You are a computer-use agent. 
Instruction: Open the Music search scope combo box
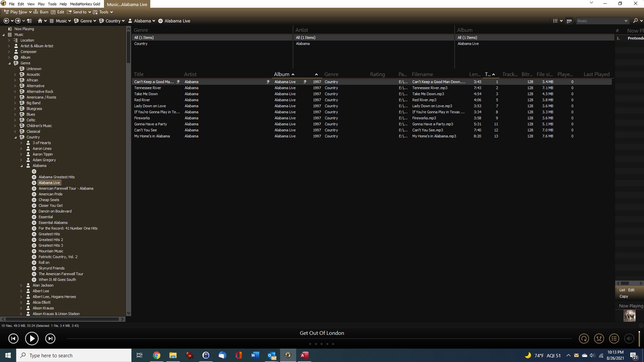click(602, 21)
